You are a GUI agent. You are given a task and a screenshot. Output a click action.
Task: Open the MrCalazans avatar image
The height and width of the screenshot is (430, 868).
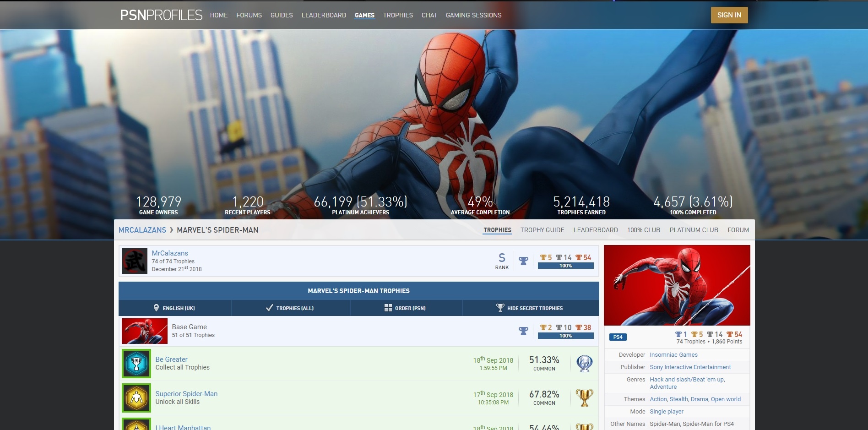point(135,261)
